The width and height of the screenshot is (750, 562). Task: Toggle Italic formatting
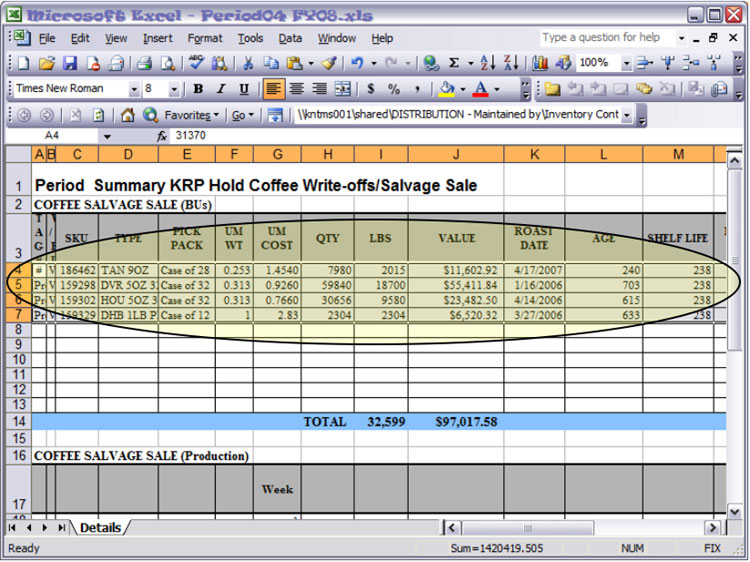221,89
